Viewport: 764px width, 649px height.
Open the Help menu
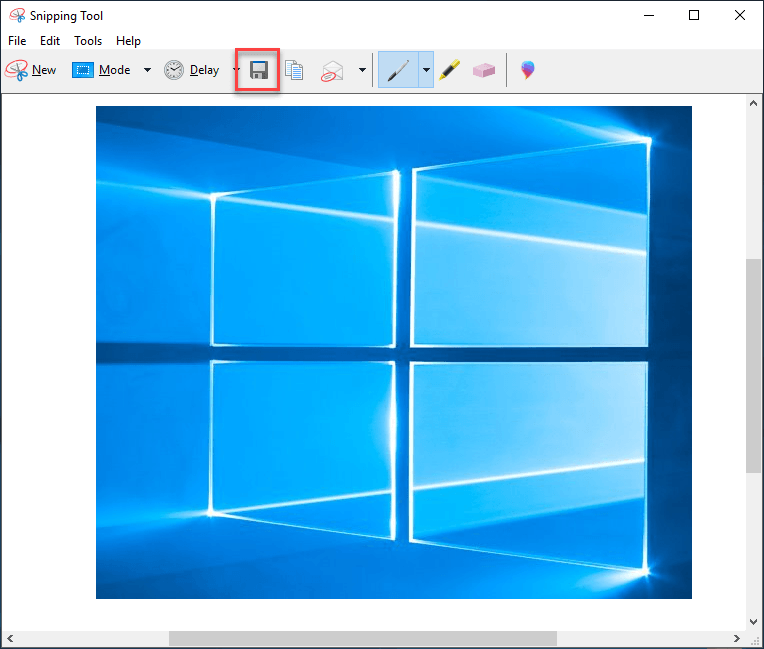(x=128, y=41)
